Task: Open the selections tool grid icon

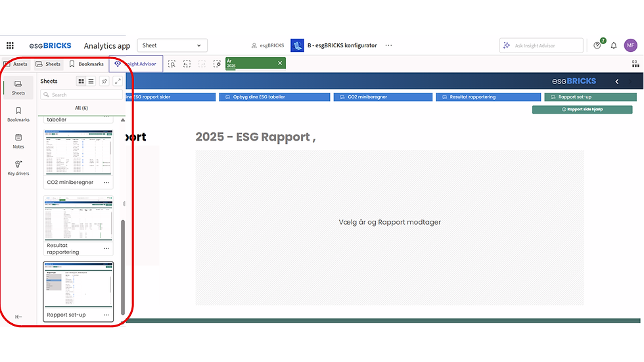Action: pyautogui.click(x=635, y=64)
